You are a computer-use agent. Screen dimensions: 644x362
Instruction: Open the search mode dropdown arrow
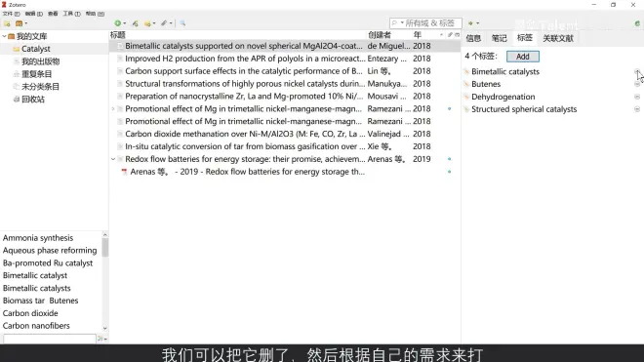(x=402, y=23)
